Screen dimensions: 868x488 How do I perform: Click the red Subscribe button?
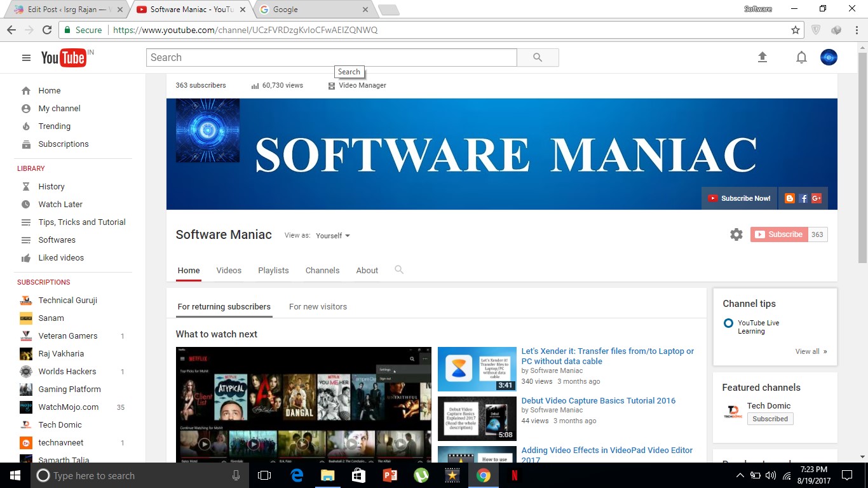pos(779,234)
